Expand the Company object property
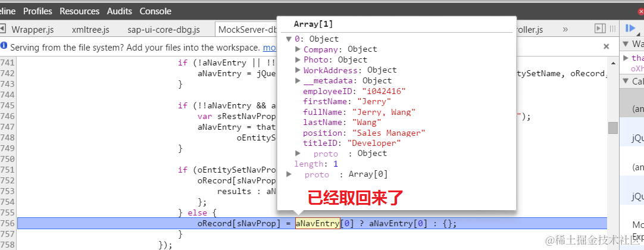The height and width of the screenshot is (250, 644). (299, 49)
